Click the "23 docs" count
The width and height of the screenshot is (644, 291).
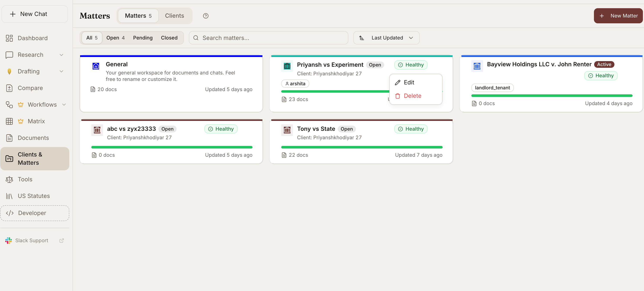[x=298, y=99]
